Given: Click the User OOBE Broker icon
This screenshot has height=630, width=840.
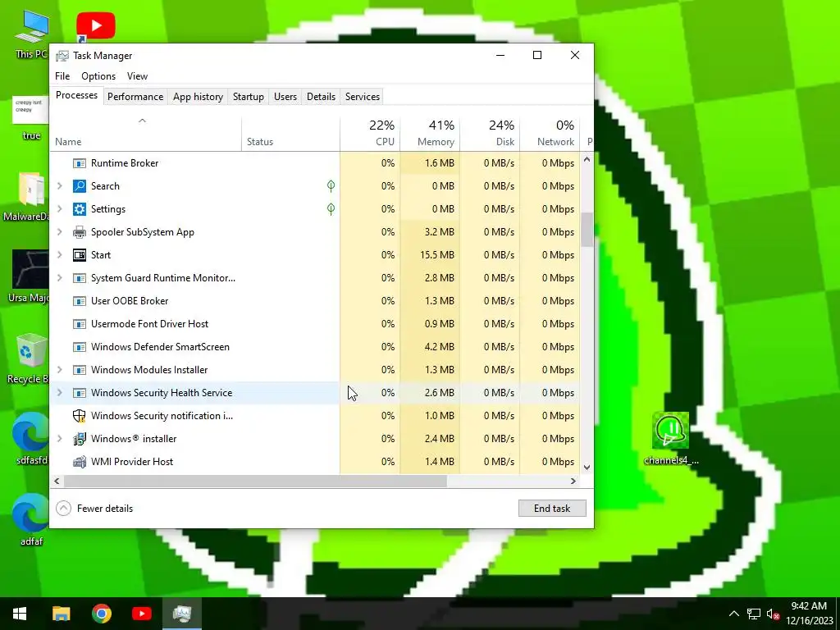Looking at the screenshot, I should pos(80,302).
